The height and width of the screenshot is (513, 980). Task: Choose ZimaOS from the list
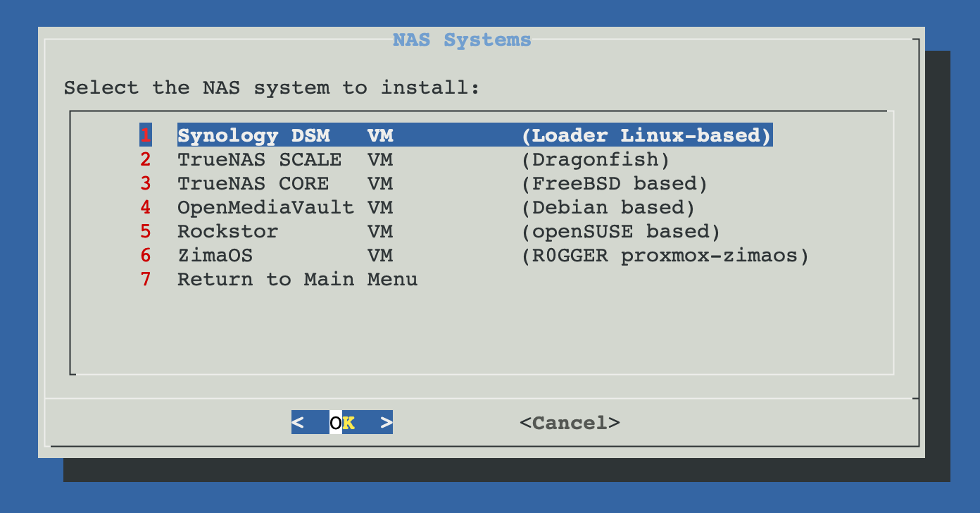(x=215, y=256)
